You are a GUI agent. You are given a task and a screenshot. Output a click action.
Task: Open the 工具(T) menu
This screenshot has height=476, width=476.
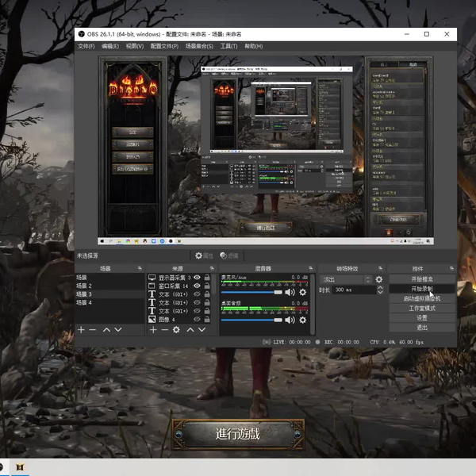(x=229, y=46)
